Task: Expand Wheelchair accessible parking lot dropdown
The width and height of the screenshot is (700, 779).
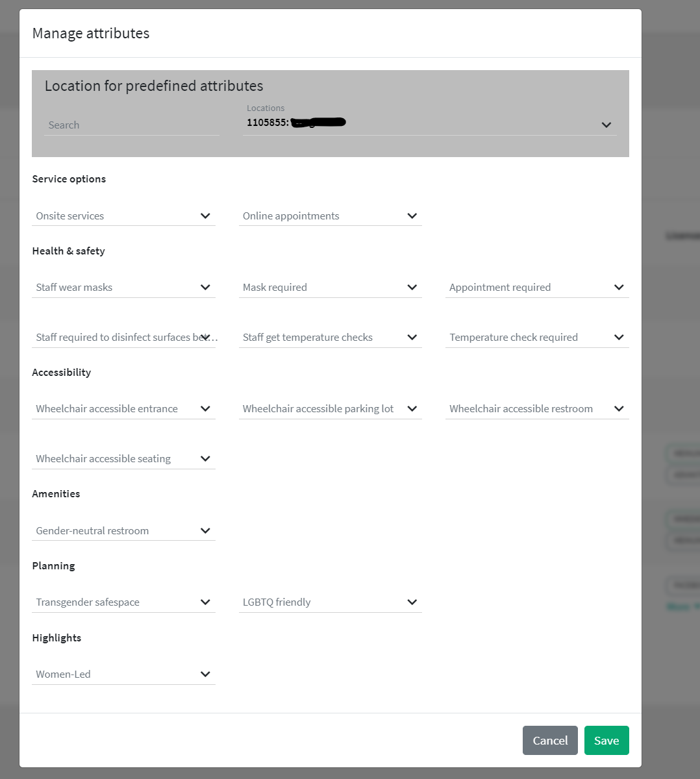Action: (330, 409)
